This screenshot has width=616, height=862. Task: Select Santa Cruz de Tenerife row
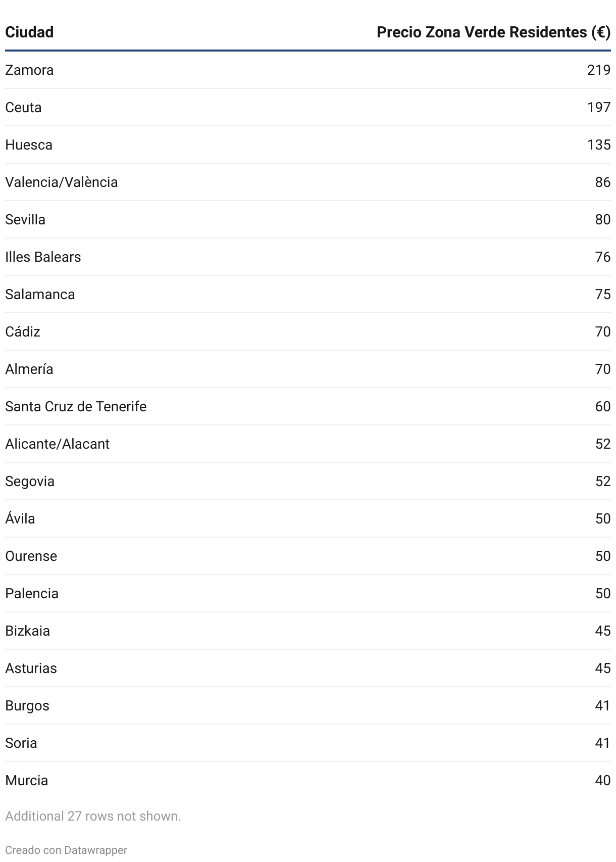(x=308, y=406)
